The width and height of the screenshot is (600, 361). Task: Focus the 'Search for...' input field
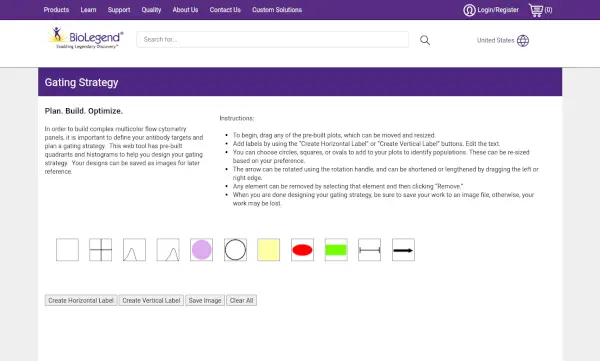(x=272, y=39)
